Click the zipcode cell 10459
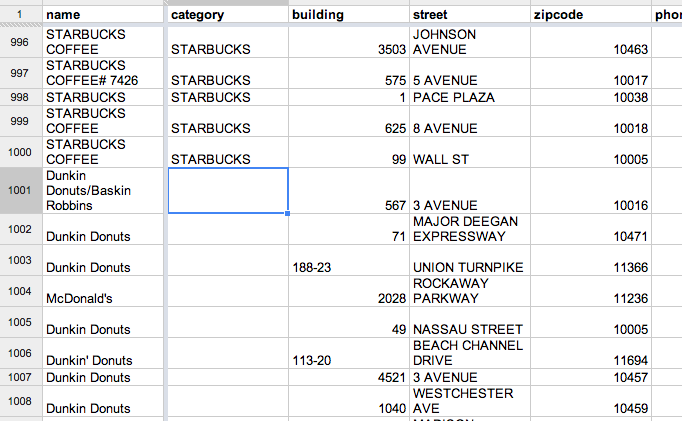 point(591,401)
